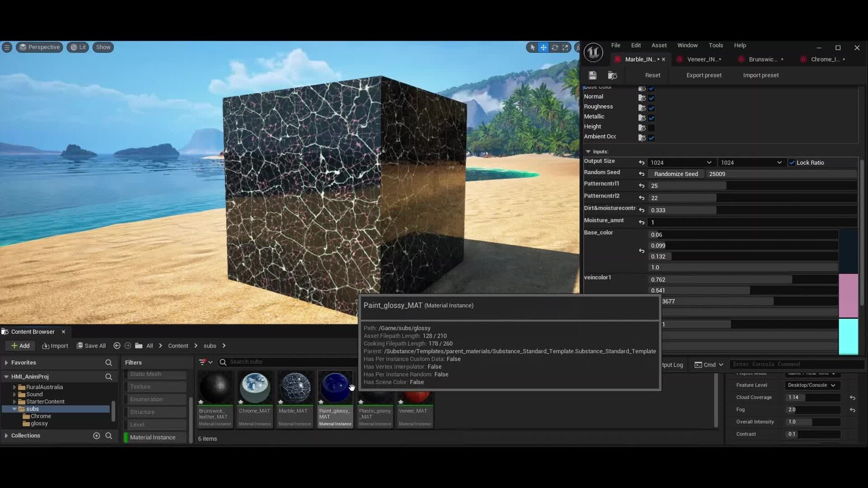
Task: Locate Normal output texture via folder icon
Action: pyautogui.click(x=642, y=98)
